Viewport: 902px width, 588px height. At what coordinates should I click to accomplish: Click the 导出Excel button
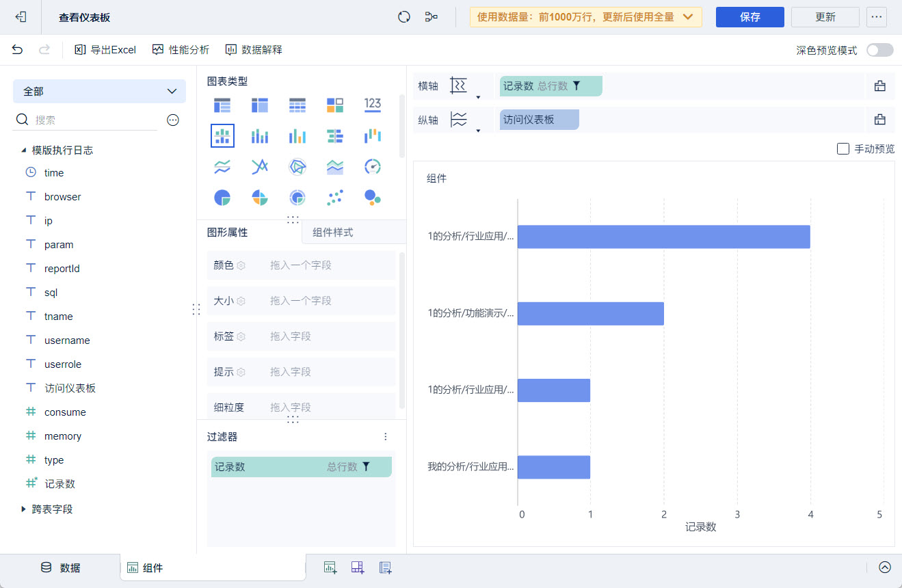point(105,50)
